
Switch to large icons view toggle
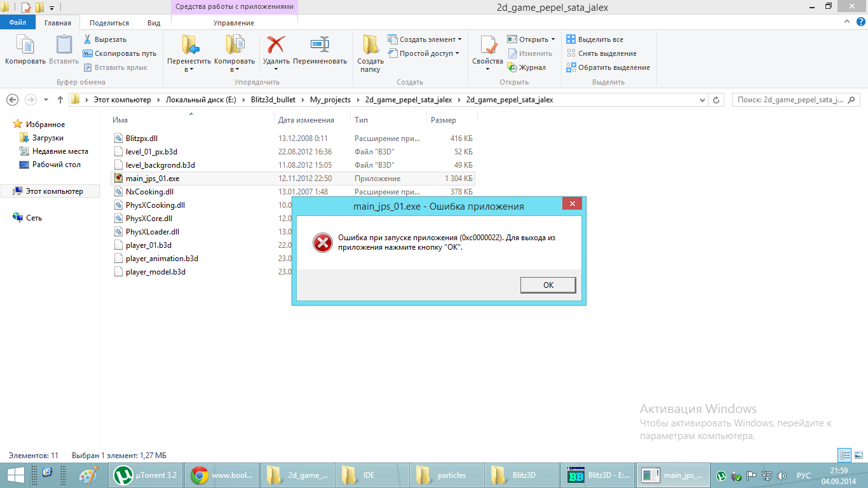point(858,455)
